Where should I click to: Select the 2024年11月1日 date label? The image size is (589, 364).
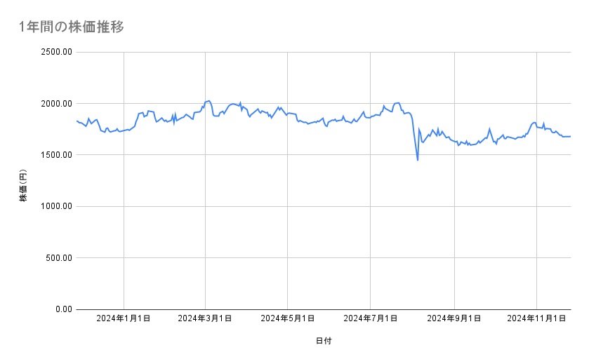click(536, 319)
